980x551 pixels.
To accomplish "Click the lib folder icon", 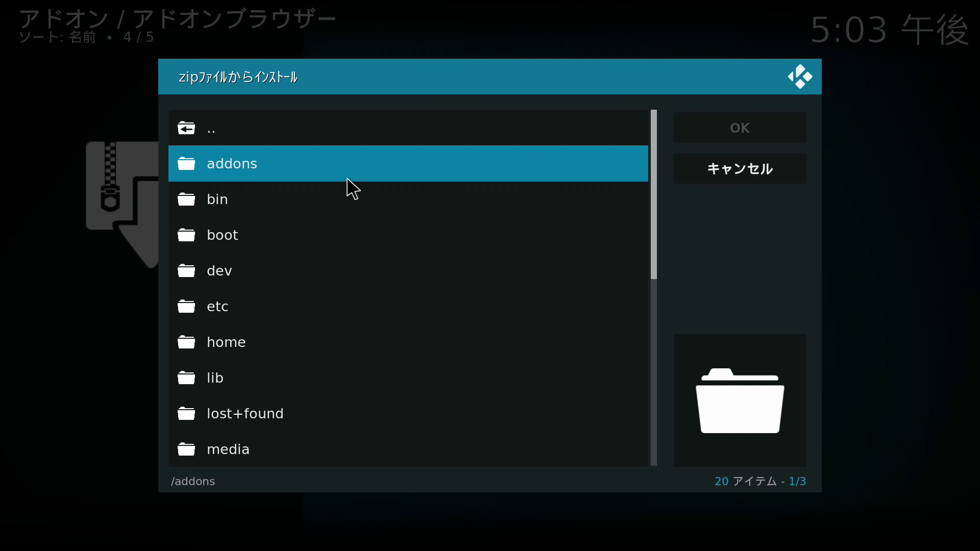I will point(186,378).
